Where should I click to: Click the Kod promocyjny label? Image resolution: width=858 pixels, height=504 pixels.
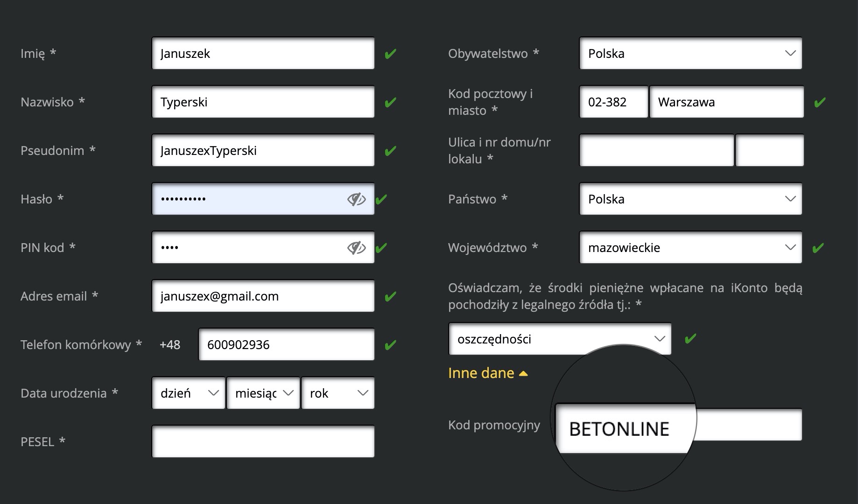[x=494, y=425]
